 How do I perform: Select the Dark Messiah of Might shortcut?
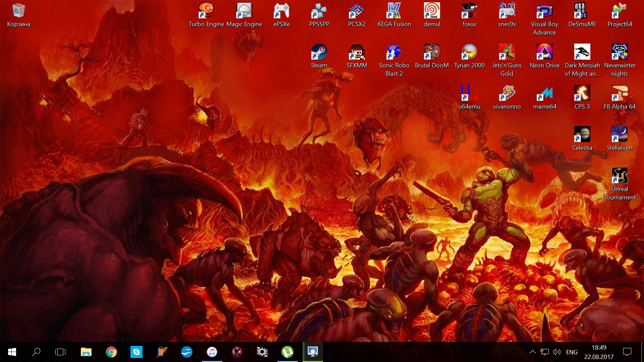click(x=582, y=61)
